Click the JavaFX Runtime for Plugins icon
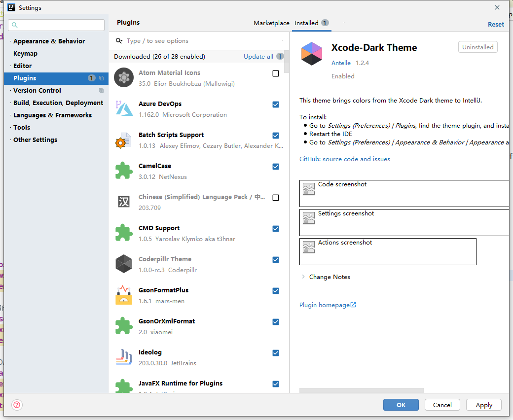This screenshot has width=513, height=420. pos(124,386)
